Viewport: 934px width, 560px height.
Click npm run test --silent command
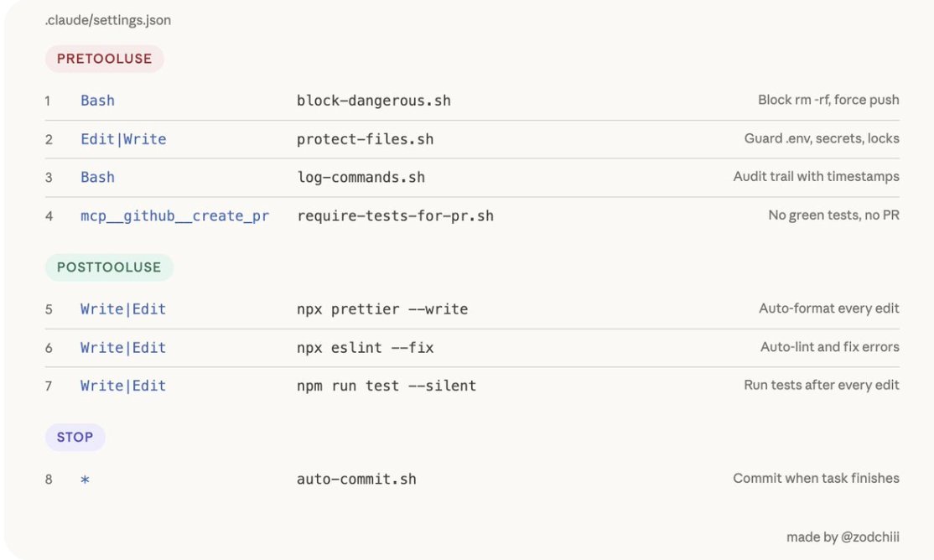pyautogui.click(x=387, y=386)
